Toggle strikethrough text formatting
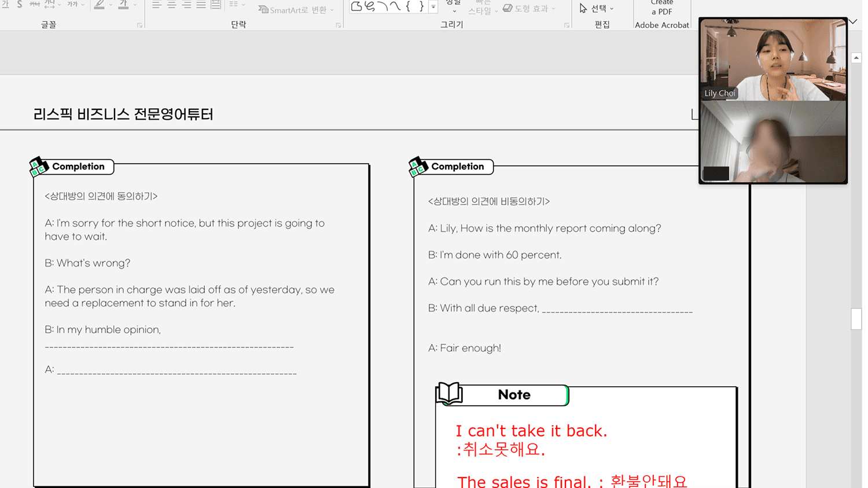 tap(35, 5)
